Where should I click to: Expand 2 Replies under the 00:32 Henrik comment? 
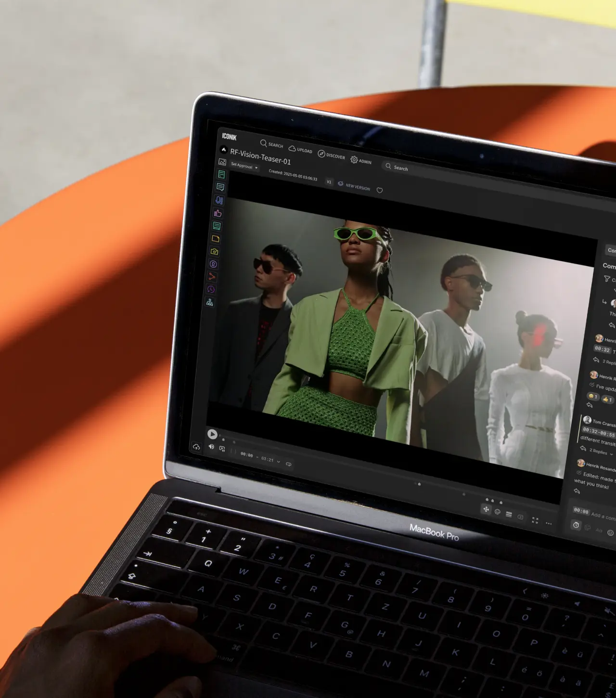pyautogui.click(x=608, y=362)
